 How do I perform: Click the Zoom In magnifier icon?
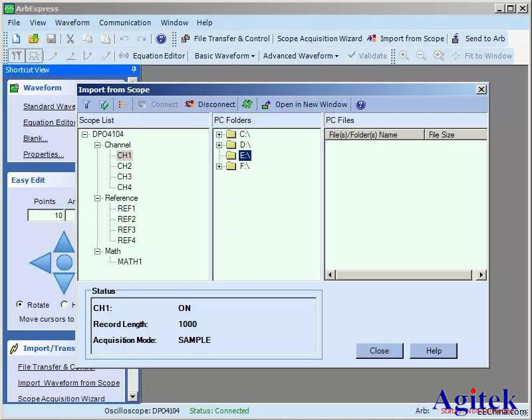(404, 56)
